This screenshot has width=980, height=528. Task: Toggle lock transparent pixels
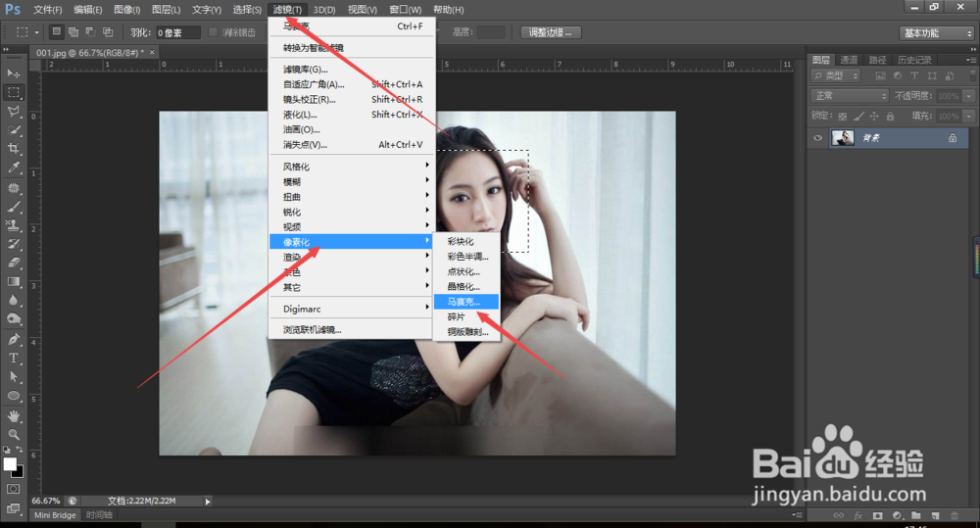[x=843, y=117]
